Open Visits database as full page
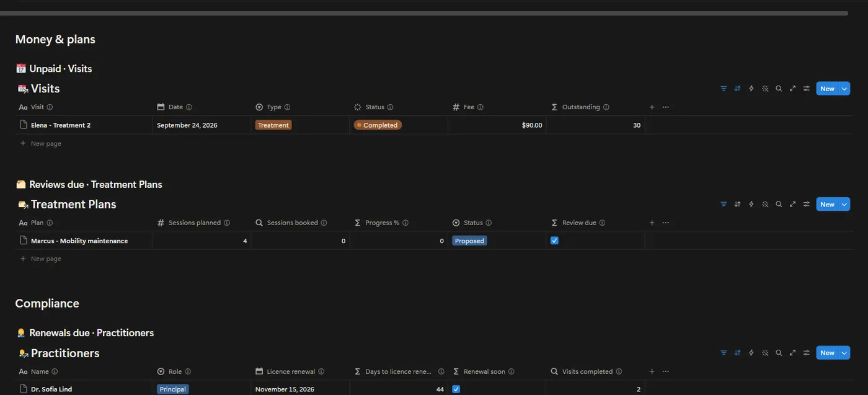 pyautogui.click(x=792, y=89)
